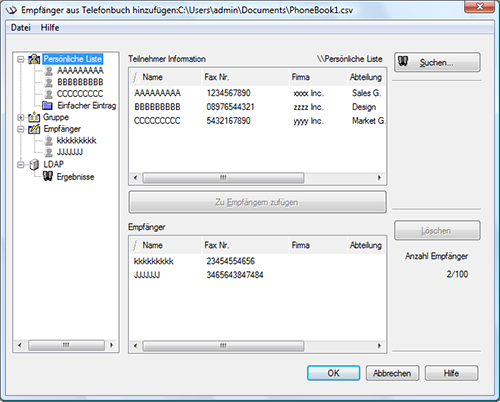Screen dimensions: 500x402
Task: Expand the Gruppe tree node
Action: pyautogui.click(x=21, y=117)
